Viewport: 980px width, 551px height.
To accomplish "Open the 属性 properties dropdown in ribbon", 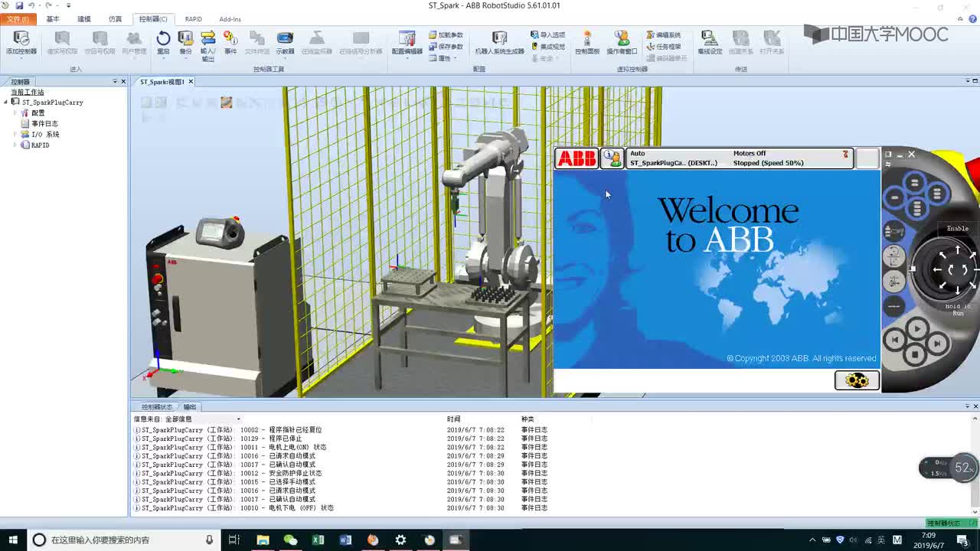I will tap(443, 58).
